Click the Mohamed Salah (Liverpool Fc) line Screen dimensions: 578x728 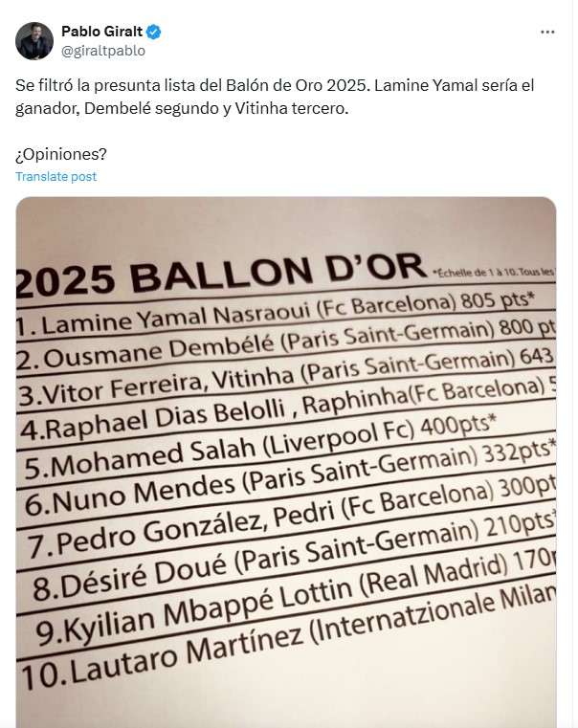(x=260, y=448)
